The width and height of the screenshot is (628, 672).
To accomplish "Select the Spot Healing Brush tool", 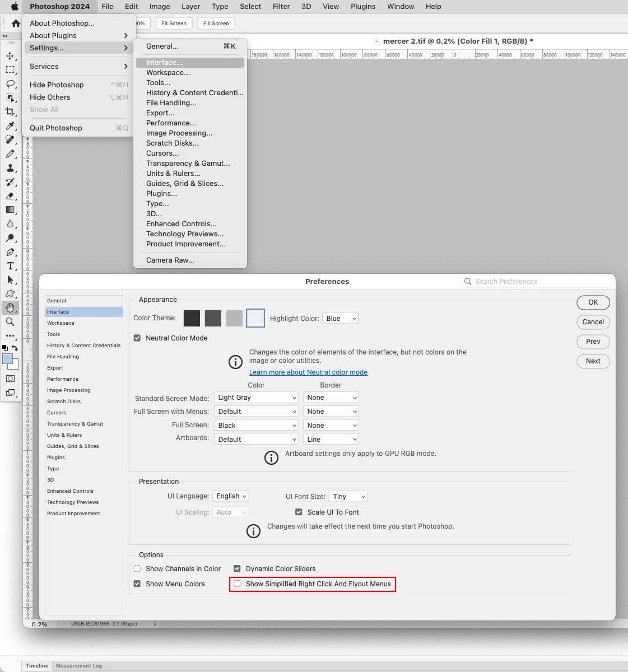I will [x=10, y=140].
